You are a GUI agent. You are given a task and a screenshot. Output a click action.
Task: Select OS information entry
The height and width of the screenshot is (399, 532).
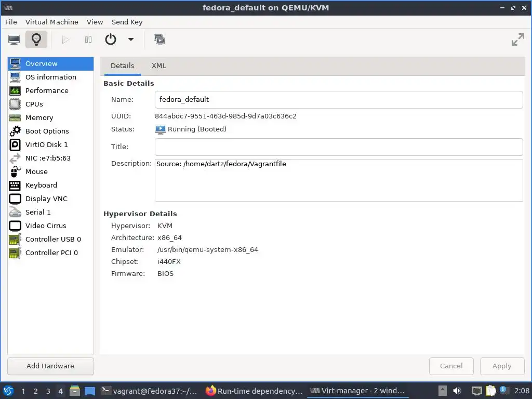(50, 77)
